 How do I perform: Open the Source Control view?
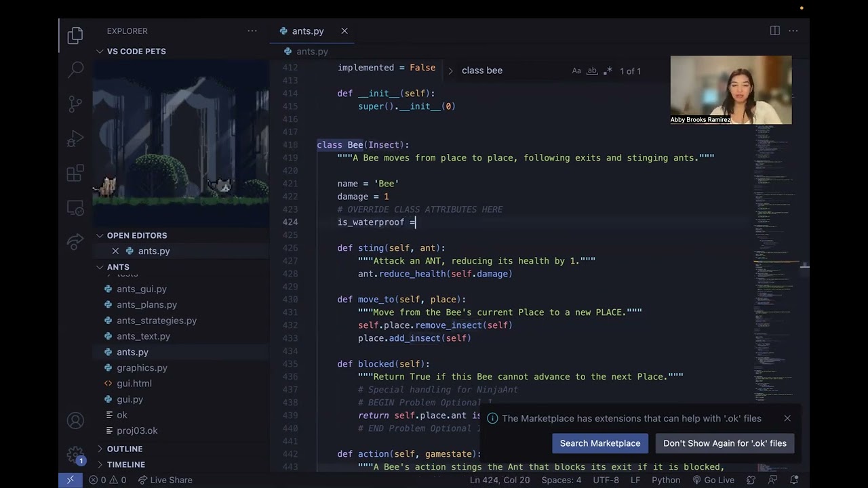point(75,104)
